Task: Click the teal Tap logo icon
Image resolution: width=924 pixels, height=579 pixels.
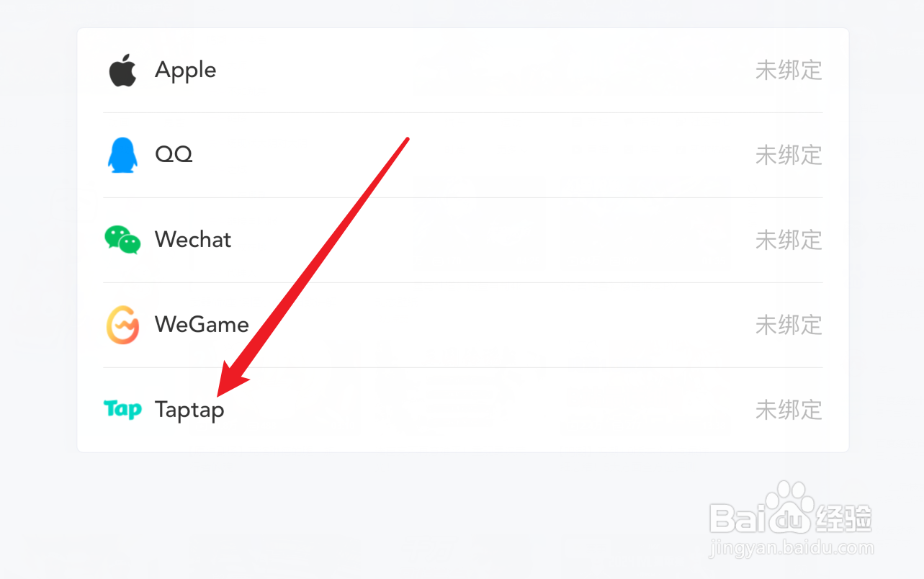Action: [122, 410]
